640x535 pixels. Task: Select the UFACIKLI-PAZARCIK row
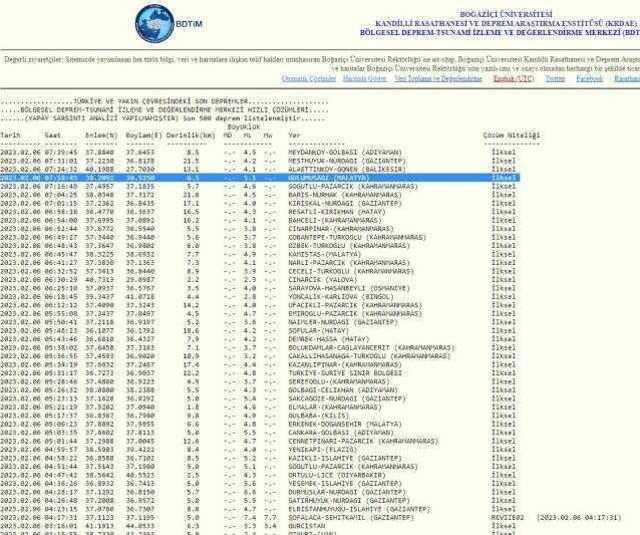(260, 305)
